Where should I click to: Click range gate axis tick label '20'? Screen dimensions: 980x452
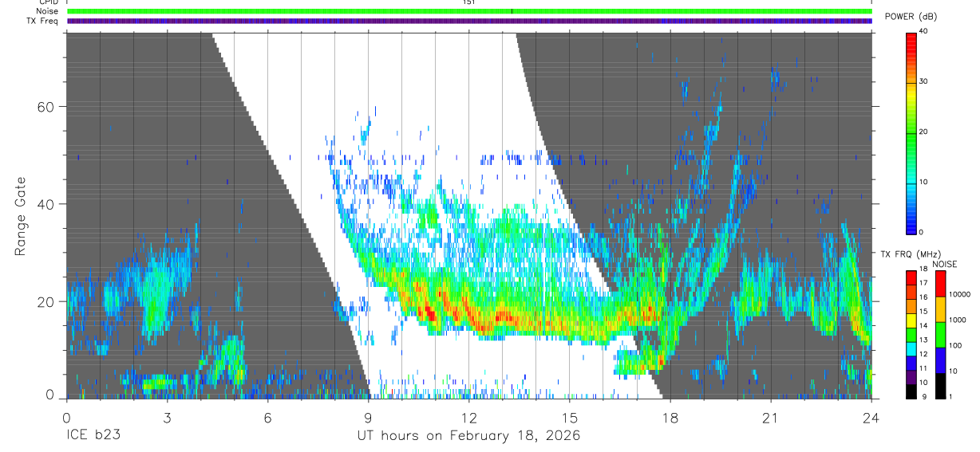click(x=45, y=302)
